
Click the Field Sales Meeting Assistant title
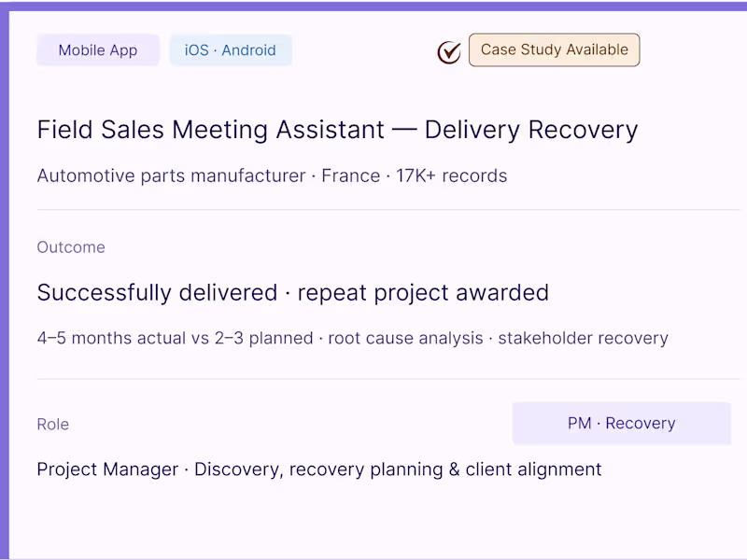[x=337, y=130]
